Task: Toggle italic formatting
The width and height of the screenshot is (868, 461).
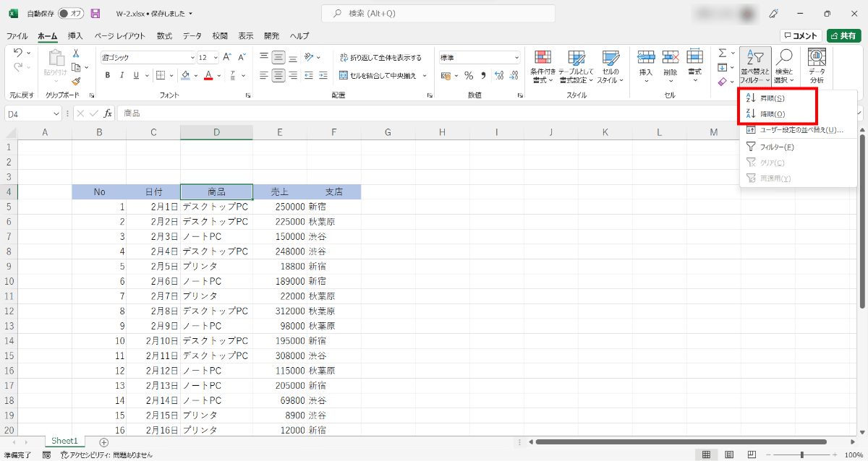Action: click(122, 75)
